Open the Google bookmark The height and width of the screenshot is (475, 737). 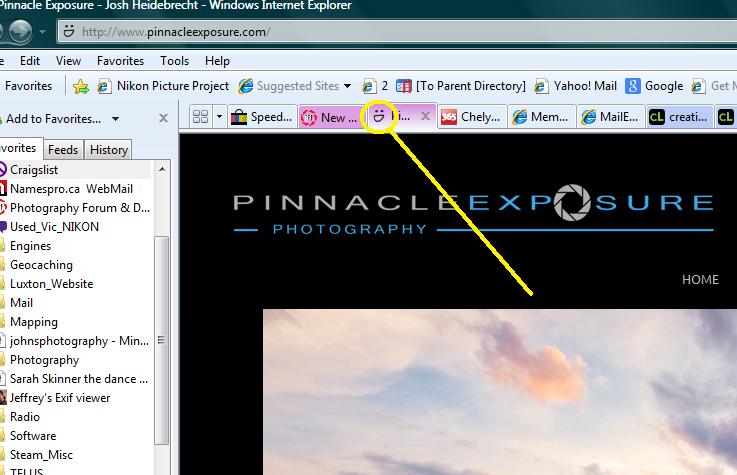pyautogui.click(x=654, y=86)
